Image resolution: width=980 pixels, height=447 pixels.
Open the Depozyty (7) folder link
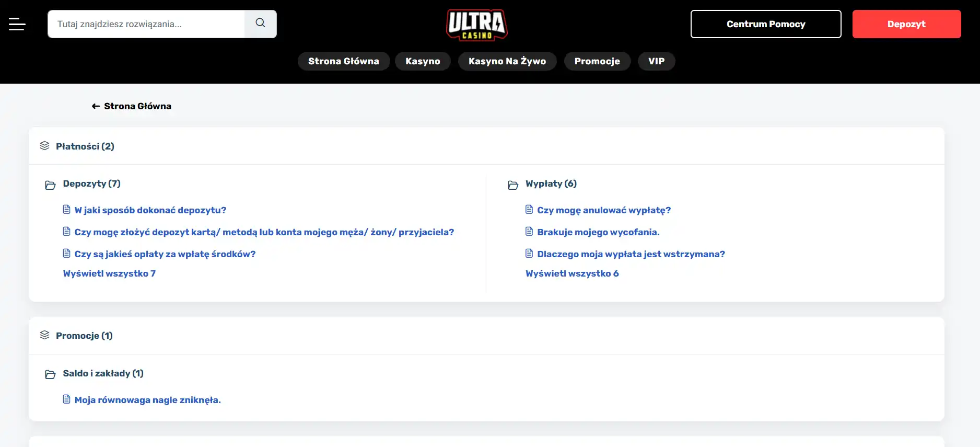coord(92,184)
